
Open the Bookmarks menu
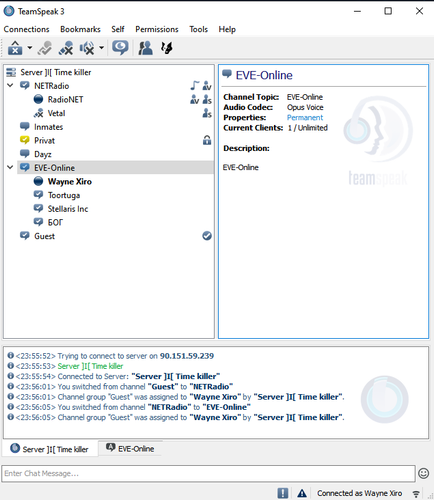pos(80,29)
